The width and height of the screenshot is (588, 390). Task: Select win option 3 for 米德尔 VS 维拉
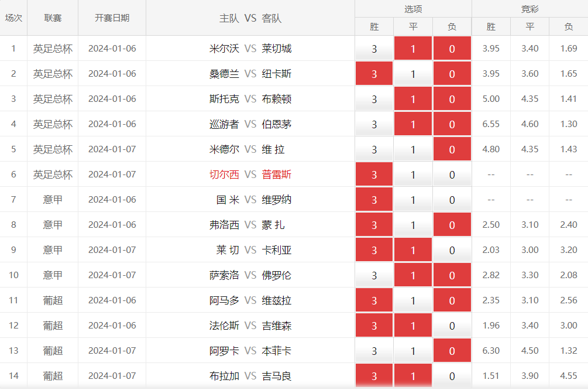[x=374, y=149]
